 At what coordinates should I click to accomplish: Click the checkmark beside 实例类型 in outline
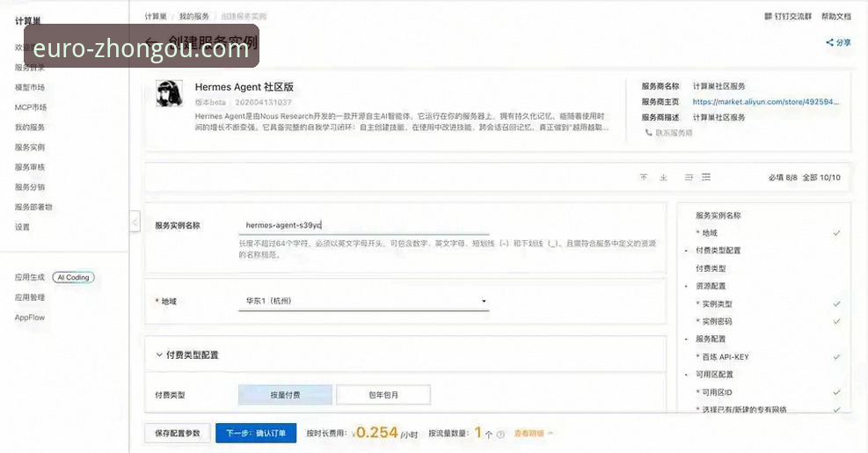coord(836,304)
